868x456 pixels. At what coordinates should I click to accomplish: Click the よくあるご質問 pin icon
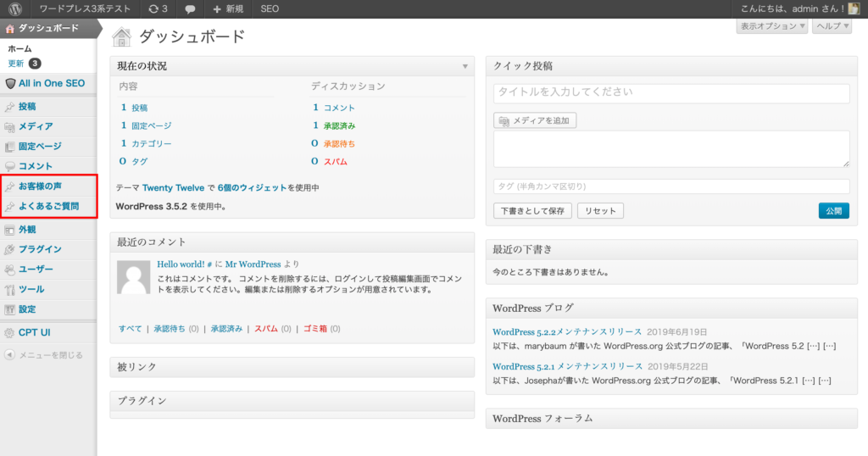(9, 207)
